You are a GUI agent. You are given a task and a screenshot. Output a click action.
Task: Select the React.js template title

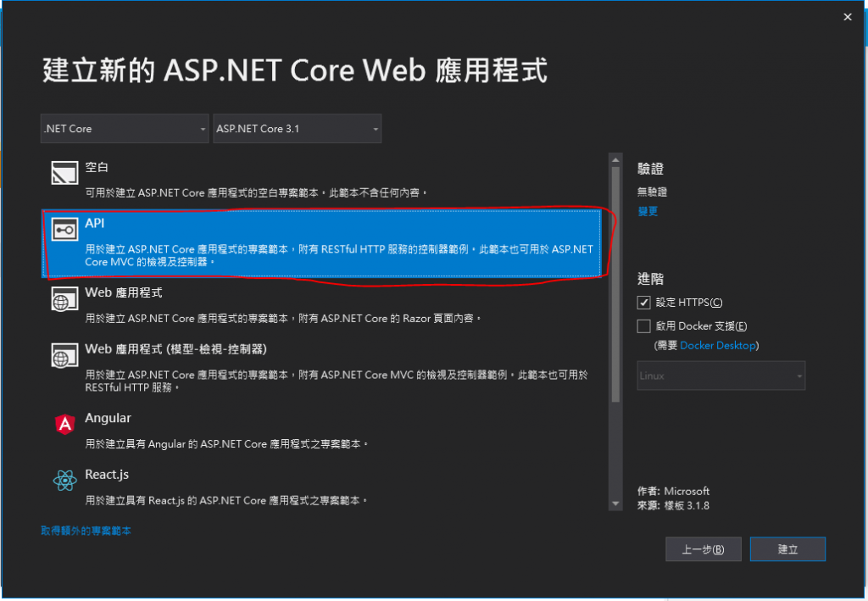pyautogui.click(x=107, y=475)
